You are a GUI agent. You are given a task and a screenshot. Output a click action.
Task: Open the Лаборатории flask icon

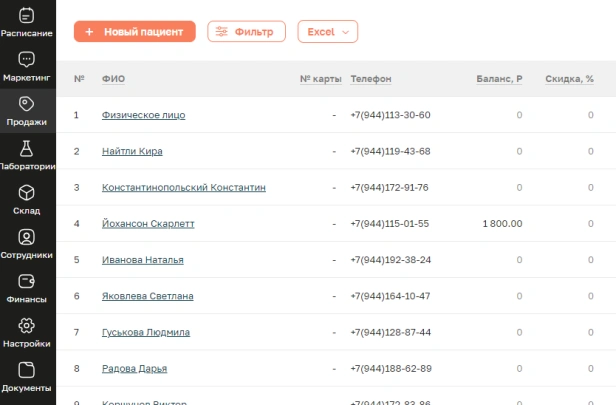click(x=27, y=148)
